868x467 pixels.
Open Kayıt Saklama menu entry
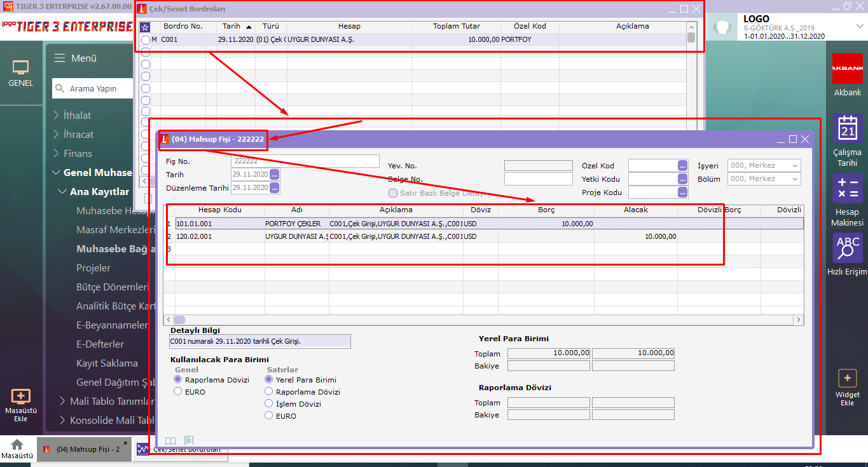[107, 363]
